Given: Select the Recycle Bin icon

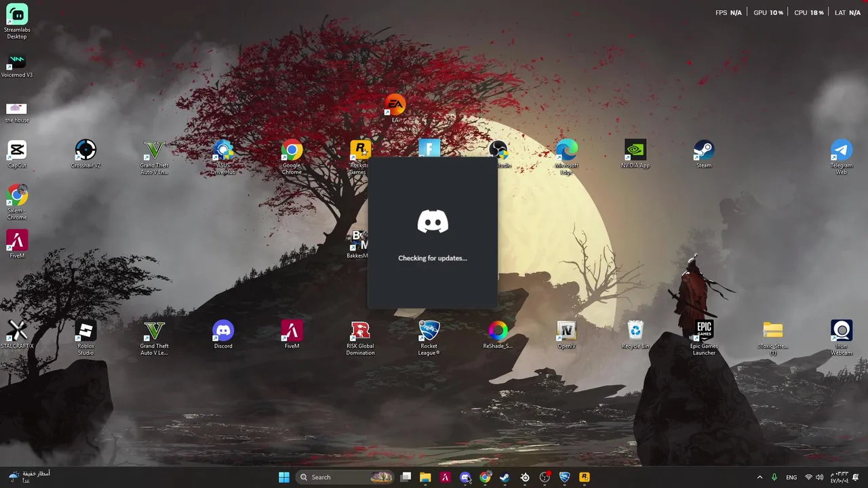Looking at the screenshot, I should (635, 335).
